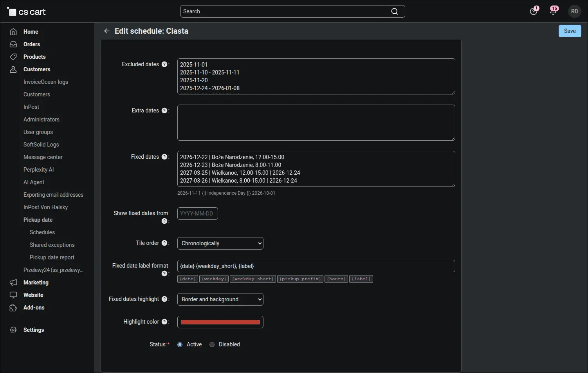
Task: Open the Settings gear icon
Action: click(x=13, y=330)
